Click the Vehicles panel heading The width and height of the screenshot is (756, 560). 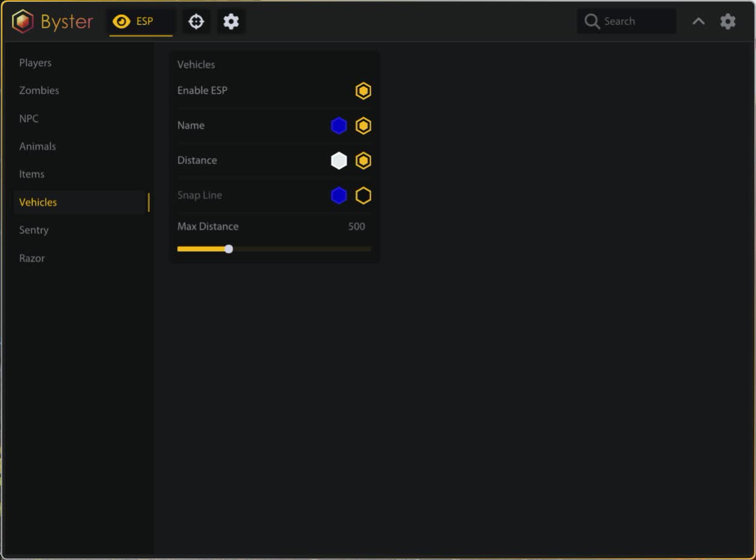pyautogui.click(x=196, y=64)
